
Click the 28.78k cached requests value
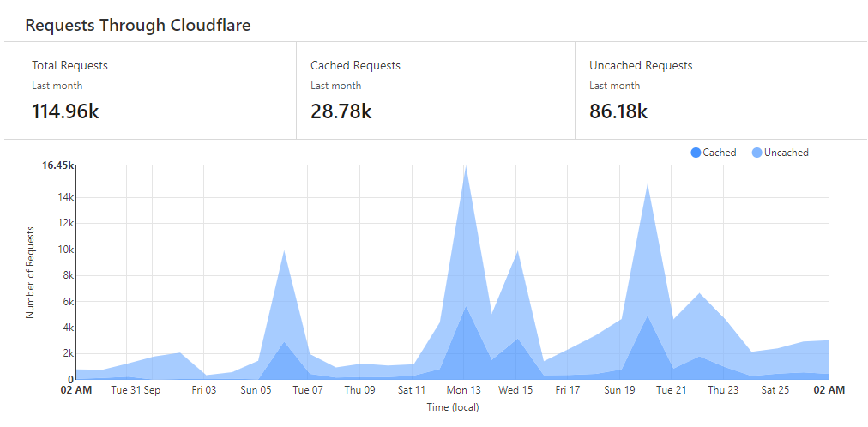(x=341, y=111)
